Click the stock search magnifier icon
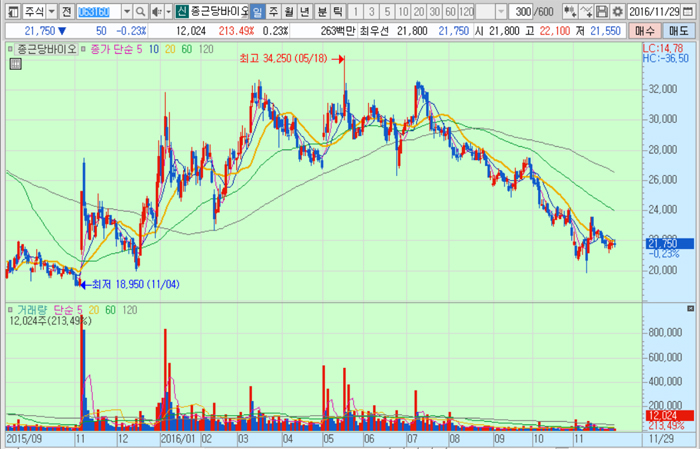This screenshot has width=700, height=449. [x=140, y=11]
